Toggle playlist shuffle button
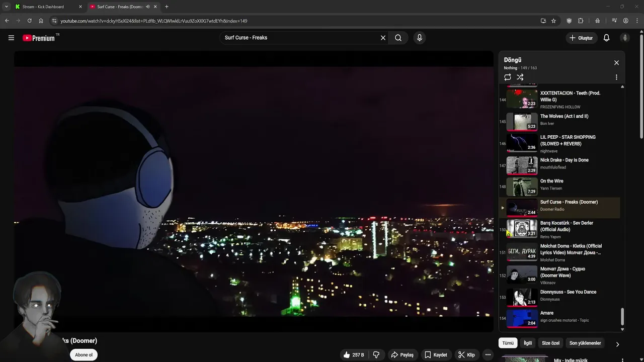The height and width of the screenshot is (362, 644). tap(520, 77)
